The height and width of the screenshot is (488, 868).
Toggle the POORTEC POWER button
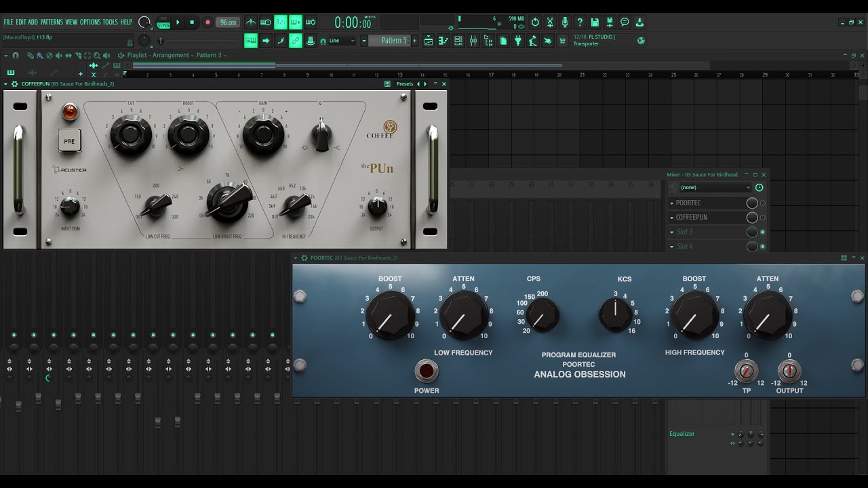tap(427, 371)
